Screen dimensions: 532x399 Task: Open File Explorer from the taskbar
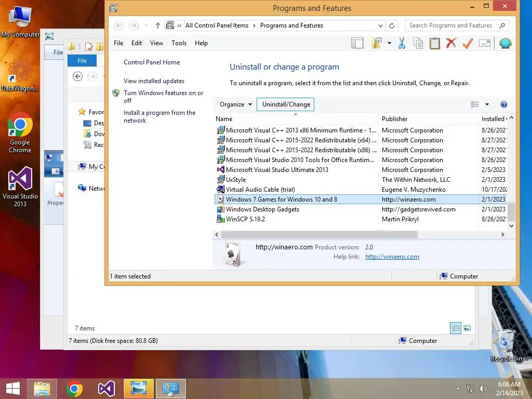pos(42,389)
